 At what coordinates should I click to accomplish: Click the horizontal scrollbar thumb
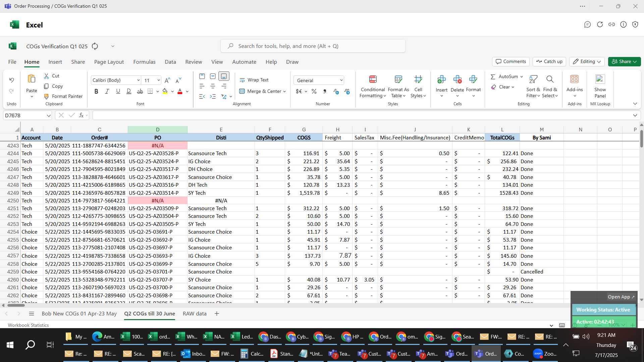16,305
